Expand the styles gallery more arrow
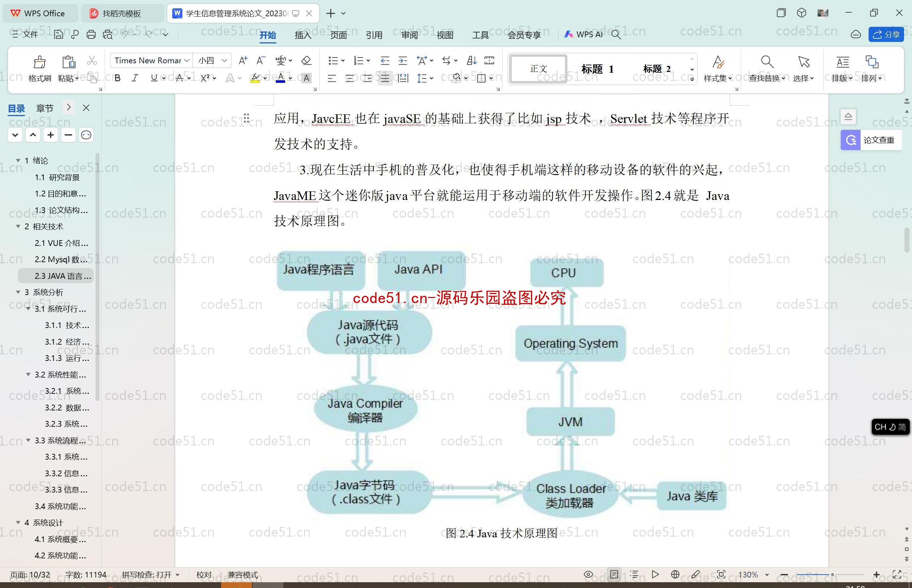Viewport: 912px width, 588px height. click(x=692, y=79)
